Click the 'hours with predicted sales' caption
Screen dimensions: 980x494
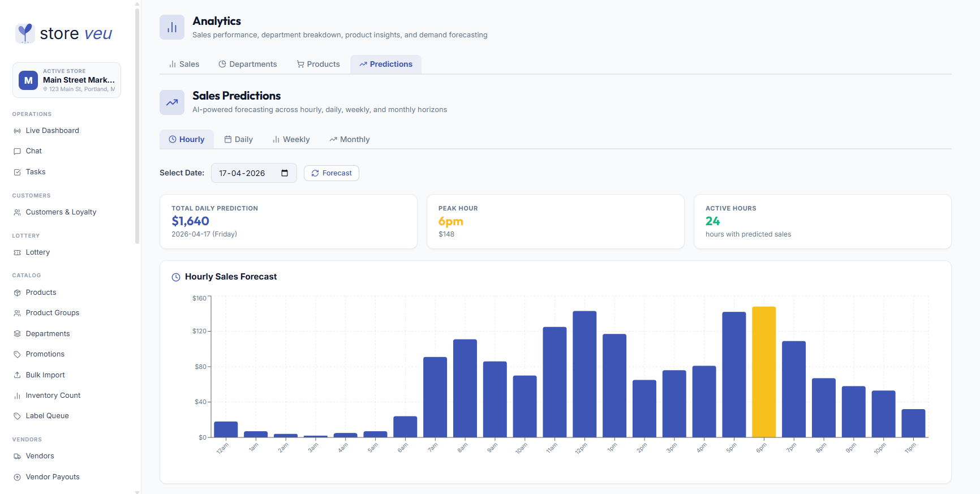click(748, 234)
